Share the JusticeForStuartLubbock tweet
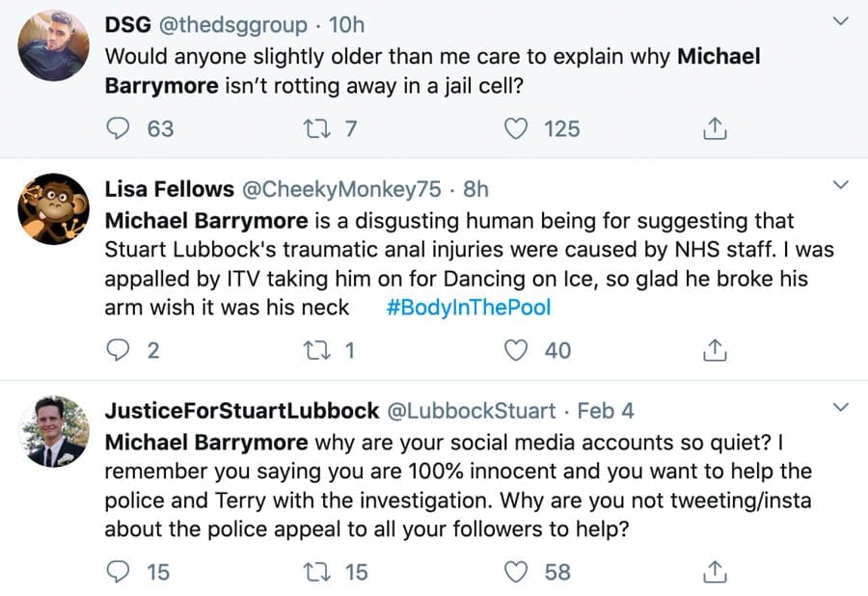The width and height of the screenshot is (868, 596). pos(715,572)
